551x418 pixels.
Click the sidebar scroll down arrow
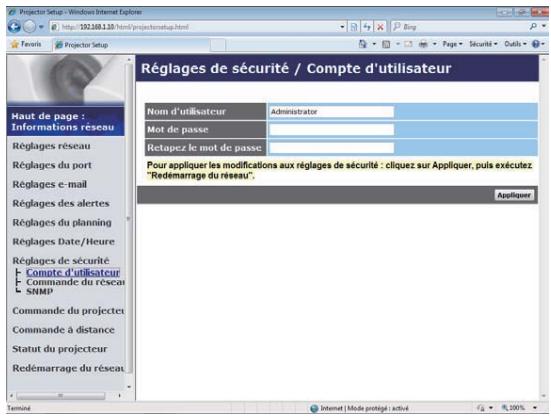coord(129,387)
